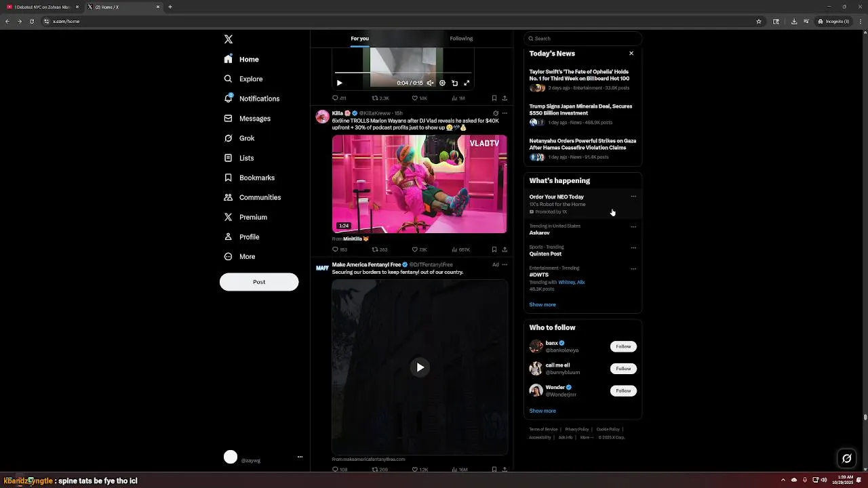This screenshot has width=868, height=488.
Task: Open the #DWTS trending topic
Action: point(539,275)
